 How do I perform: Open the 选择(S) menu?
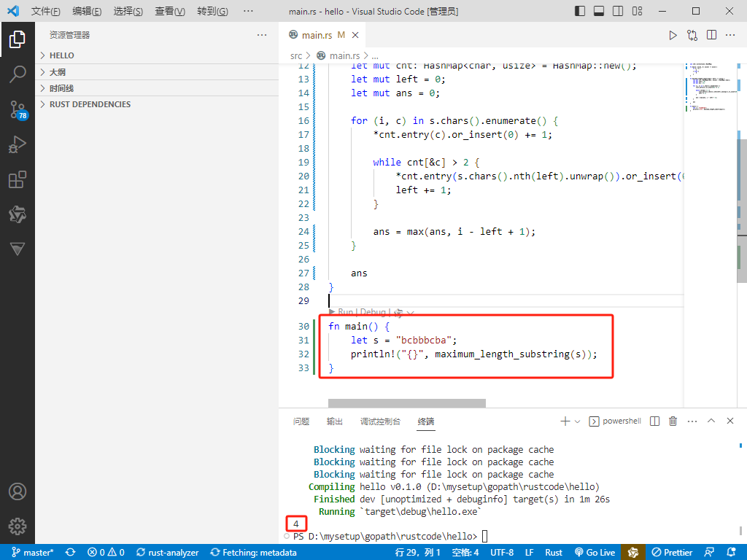pyautogui.click(x=128, y=11)
